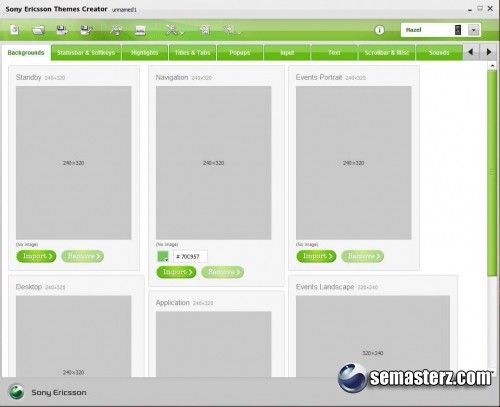Open the Scrollbar & Misc tab
This screenshot has height=407, width=500.
[387, 53]
